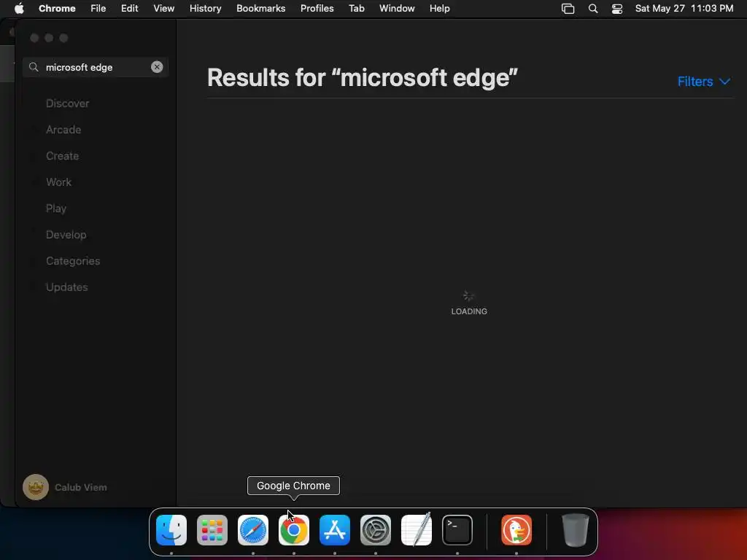The width and height of the screenshot is (747, 560).
Task: Select Create in the sidebar
Action: coord(63,156)
